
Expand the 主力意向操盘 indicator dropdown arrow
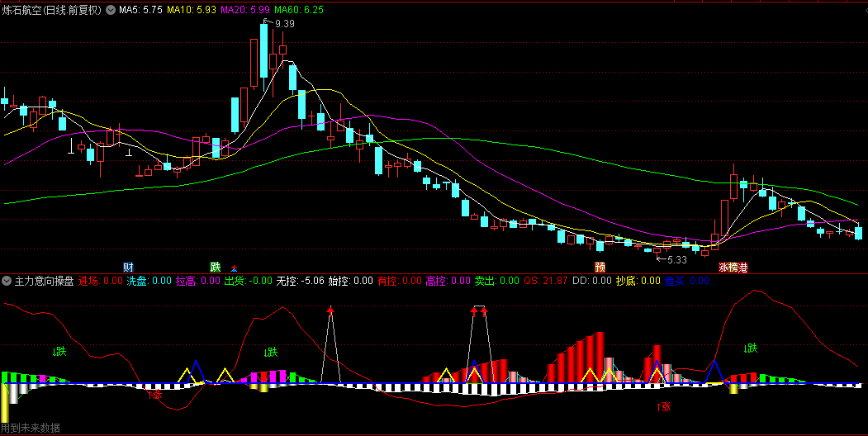point(7,281)
